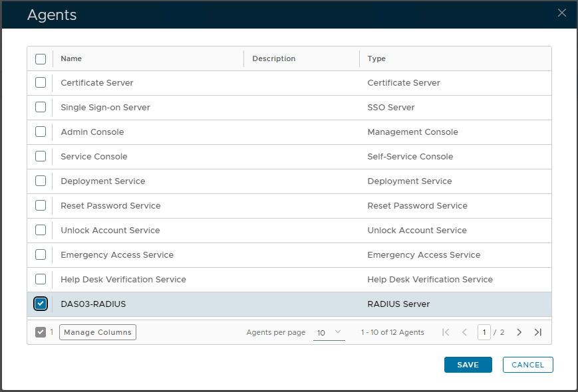
Task: Go to previous page of agents
Action: [464, 332]
